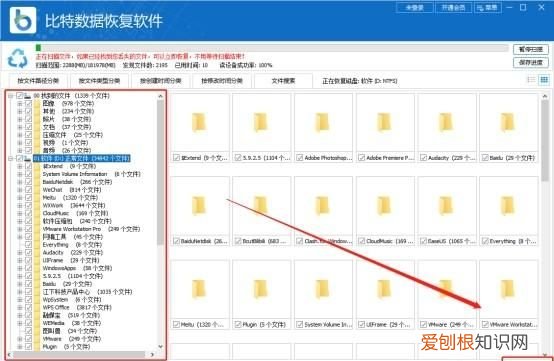Toggle checkbox for 图像 in tree
The image size is (554, 361).
tap(29, 103)
